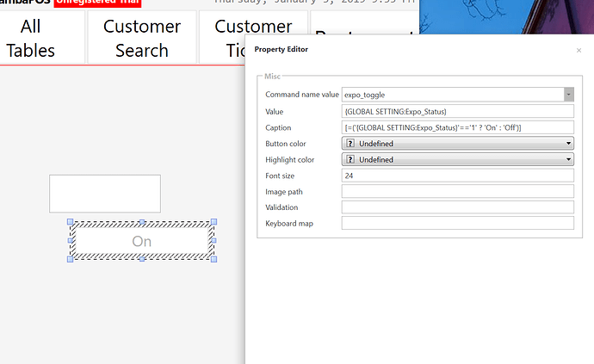Click the empty Image path field

tap(458, 192)
